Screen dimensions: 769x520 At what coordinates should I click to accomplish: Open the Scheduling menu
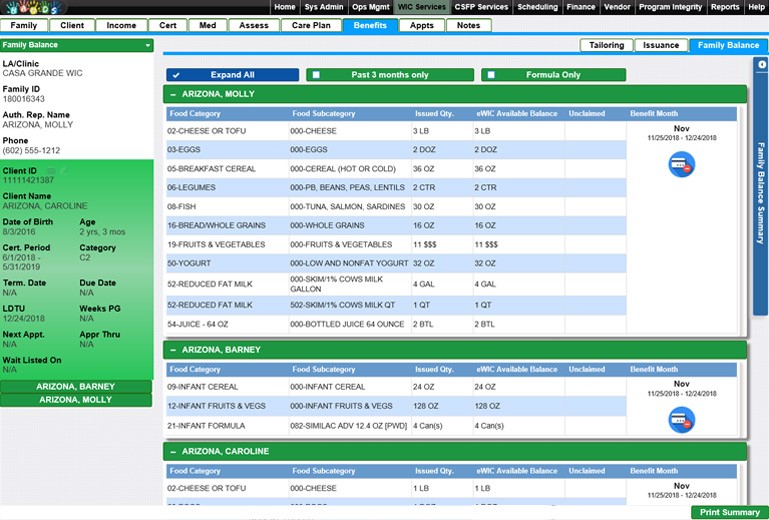click(x=537, y=7)
